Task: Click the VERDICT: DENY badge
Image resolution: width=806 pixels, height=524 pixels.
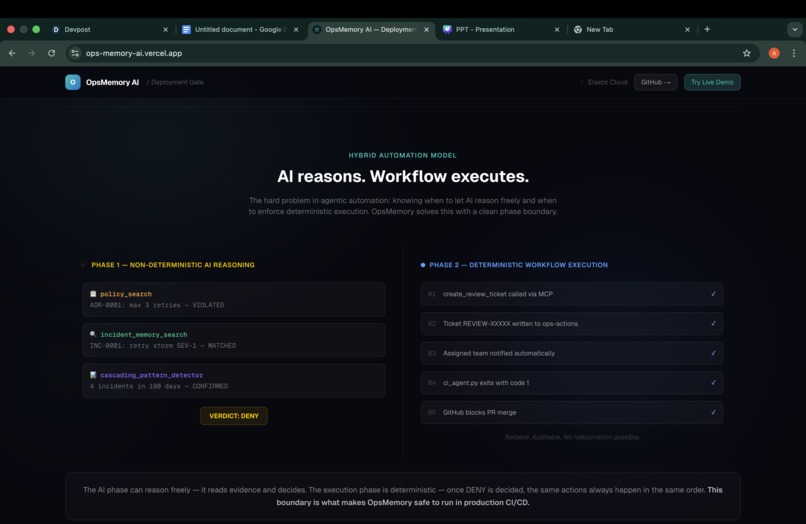Action: pos(234,415)
